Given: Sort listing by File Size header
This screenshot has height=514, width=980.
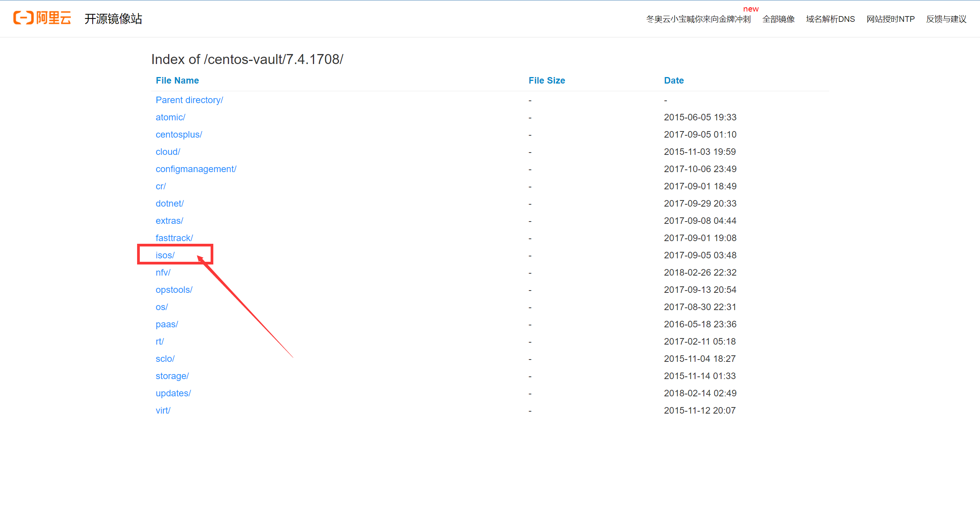Looking at the screenshot, I should [x=546, y=80].
